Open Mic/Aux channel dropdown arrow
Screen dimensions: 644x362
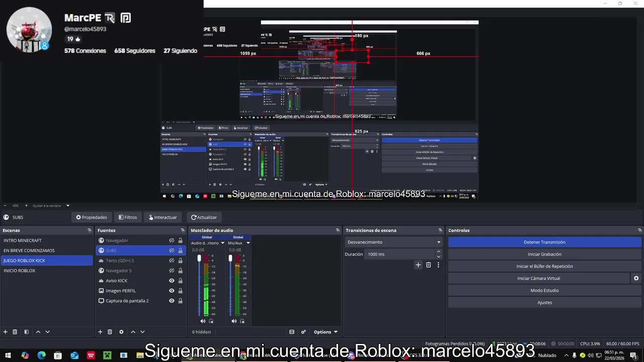248,243
